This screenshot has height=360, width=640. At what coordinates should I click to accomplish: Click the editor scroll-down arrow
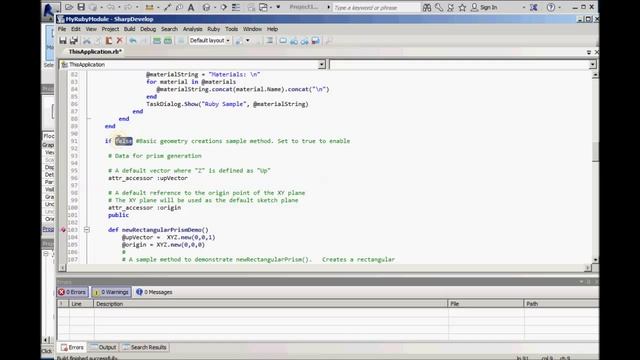pos(595,260)
